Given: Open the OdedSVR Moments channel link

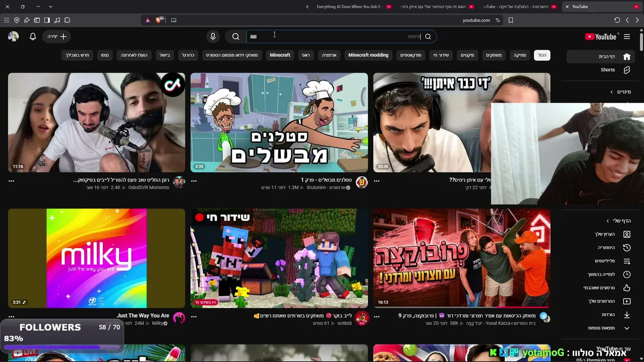Looking at the screenshot, I should click(x=148, y=188).
